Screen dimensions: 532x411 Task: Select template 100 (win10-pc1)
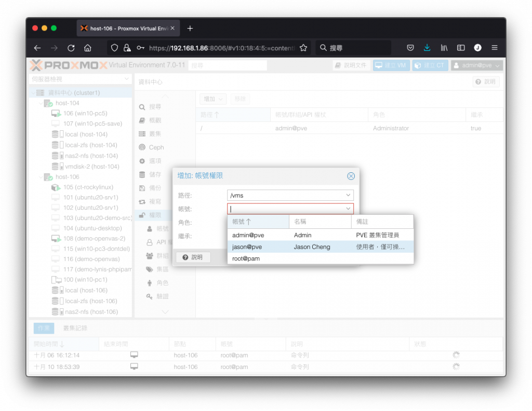point(79,280)
